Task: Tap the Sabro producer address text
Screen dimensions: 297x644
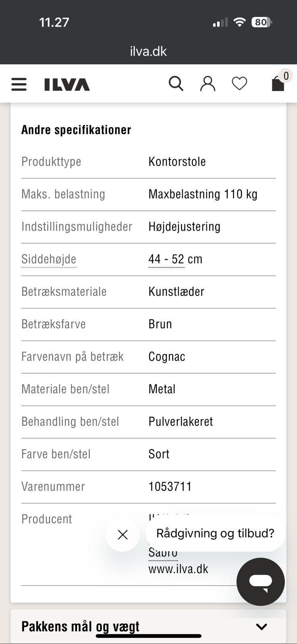Action: click(163, 553)
